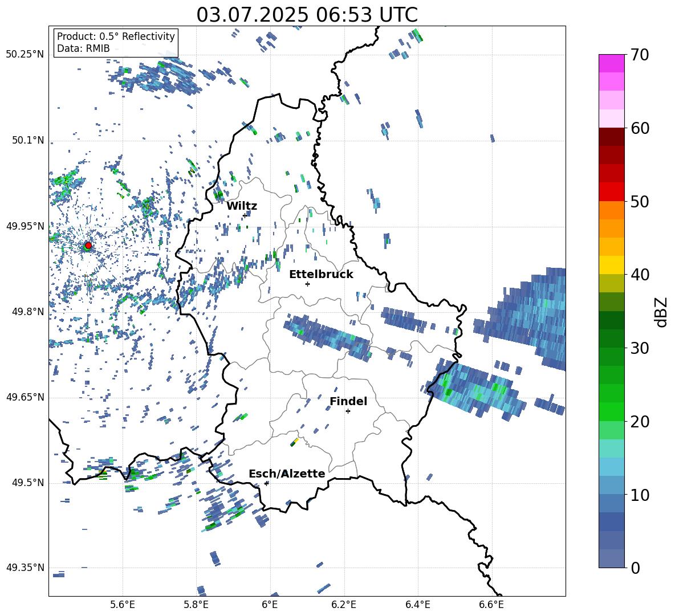Screen dimensions: 675x616
Task: Click the Wiltz station cross marker
Action: click(x=245, y=215)
